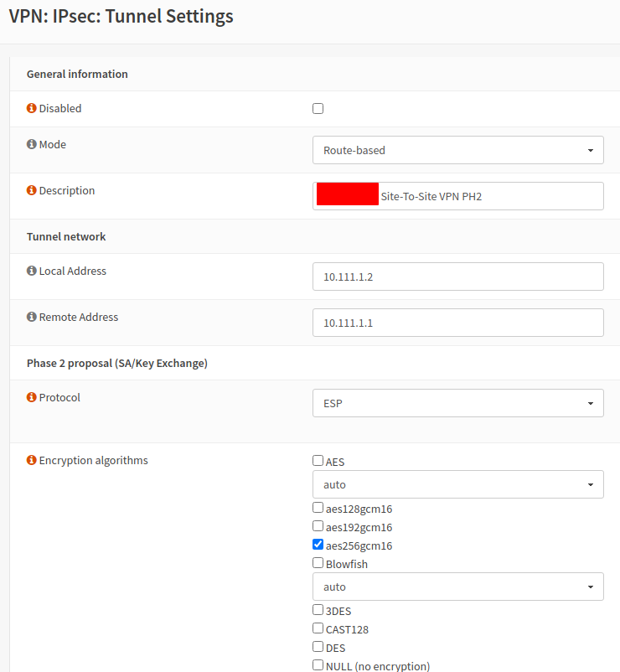The height and width of the screenshot is (672, 620).
Task: Check NULL (no encryption) option
Action: tap(318, 664)
